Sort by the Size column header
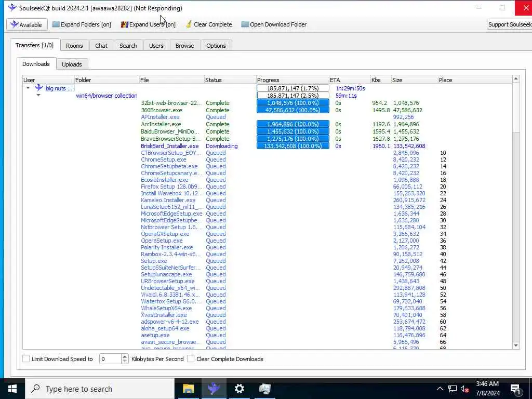 (x=414, y=80)
